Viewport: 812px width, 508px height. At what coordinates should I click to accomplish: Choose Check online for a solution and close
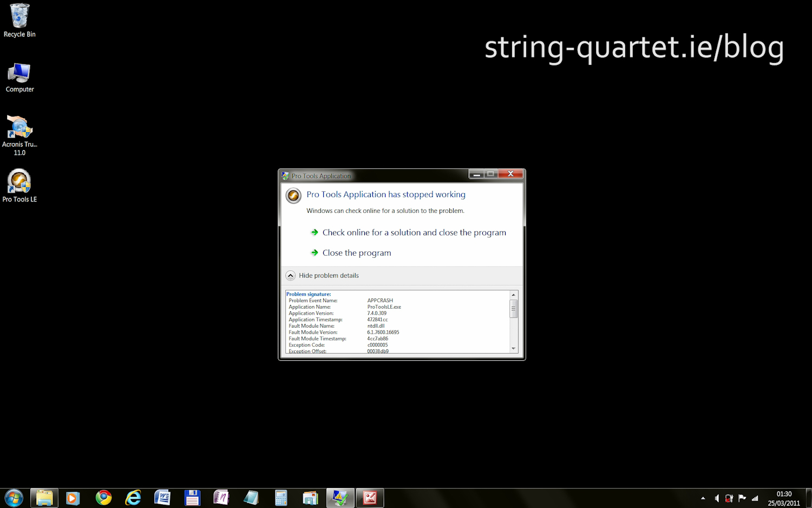click(414, 232)
